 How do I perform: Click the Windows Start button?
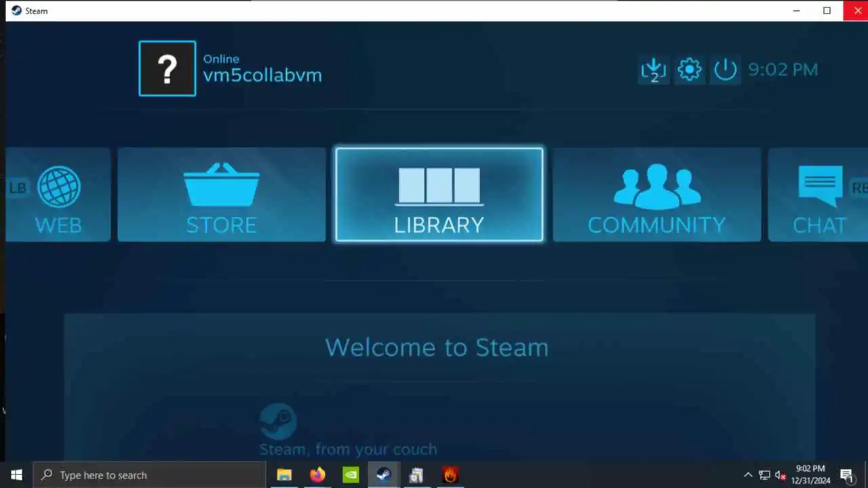(x=16, y=475)
